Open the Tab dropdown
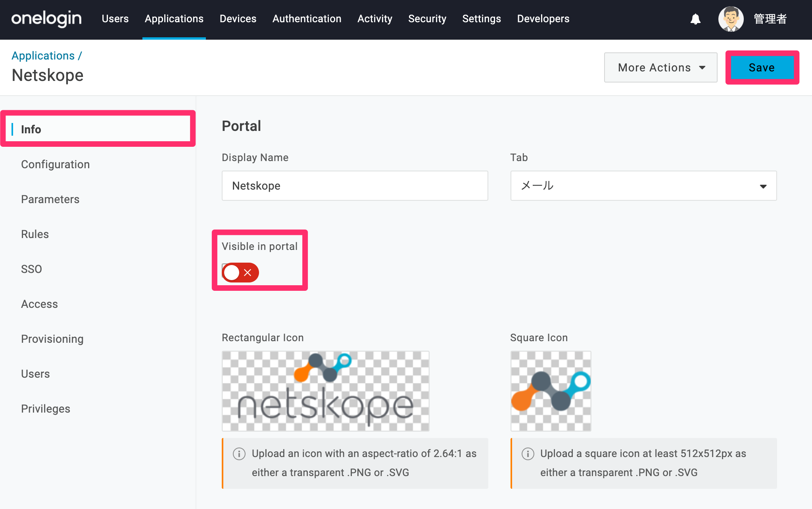 pos(643,186)
